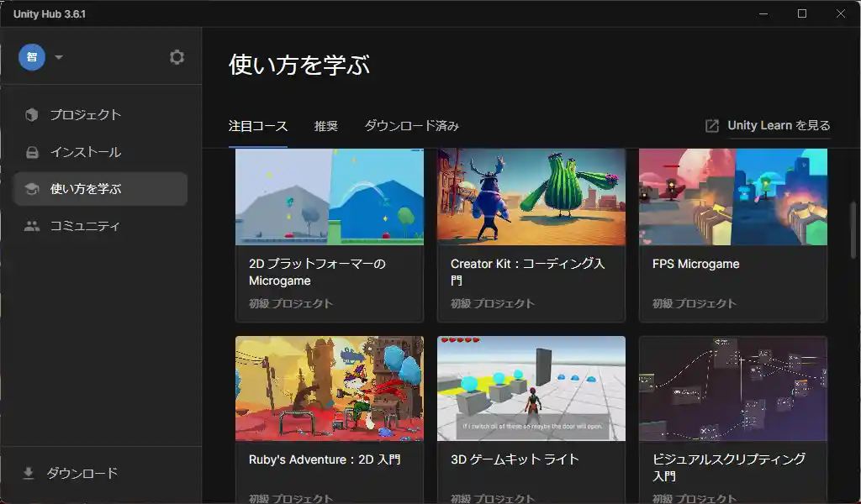Switch to the 推奨 tab
This screenshot has height=504, width=861.
326,126
